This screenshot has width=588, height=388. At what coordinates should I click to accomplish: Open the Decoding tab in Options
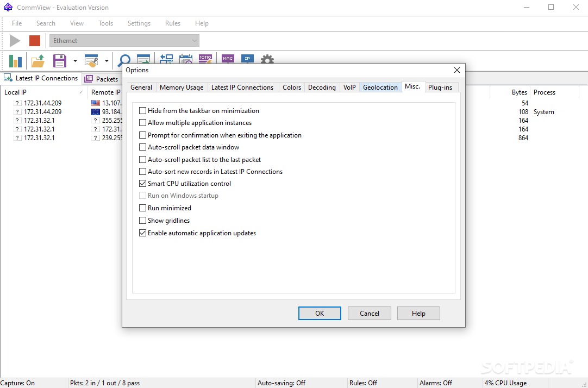click(322, 87)
